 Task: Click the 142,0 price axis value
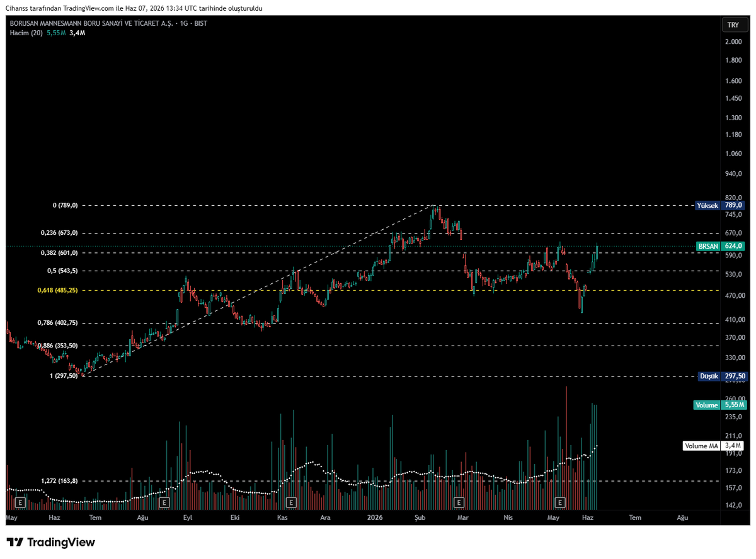pos(733,505)
